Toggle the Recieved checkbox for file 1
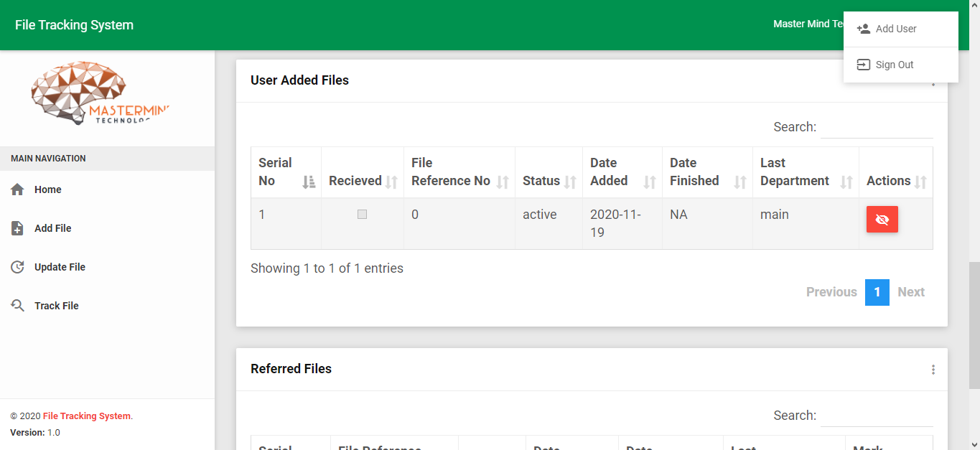 [362, 214]
